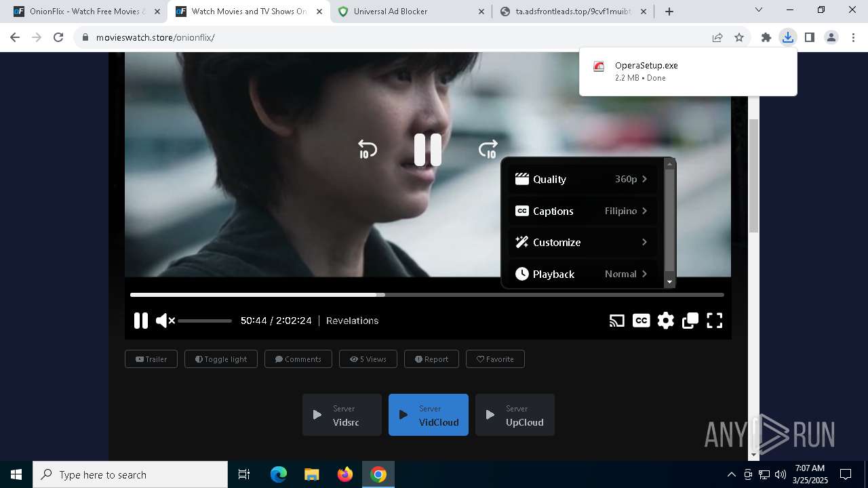Add movie to Favorite
The image size is (868, 488).
[495, 359]
